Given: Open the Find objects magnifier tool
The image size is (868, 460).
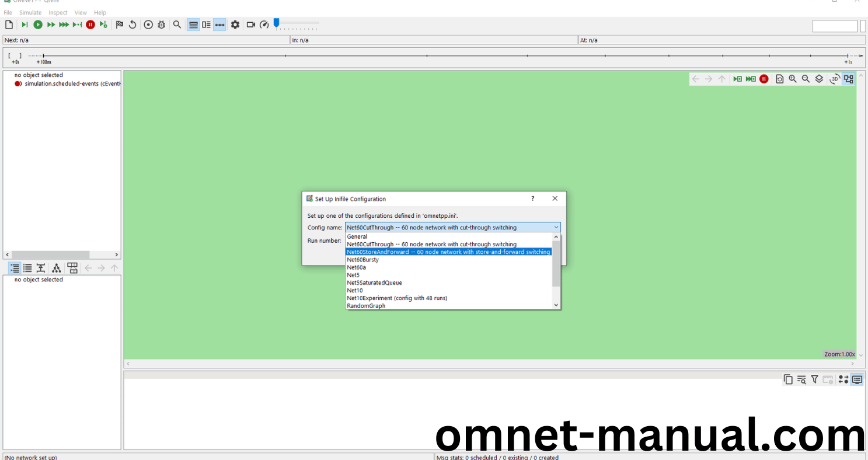Looking at the screenshot, I should [177, 25].
